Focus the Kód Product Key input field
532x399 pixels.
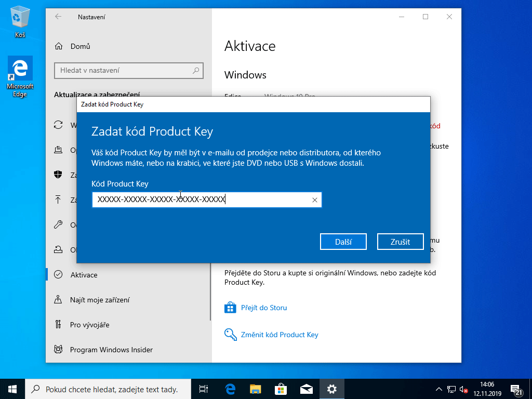207,200
